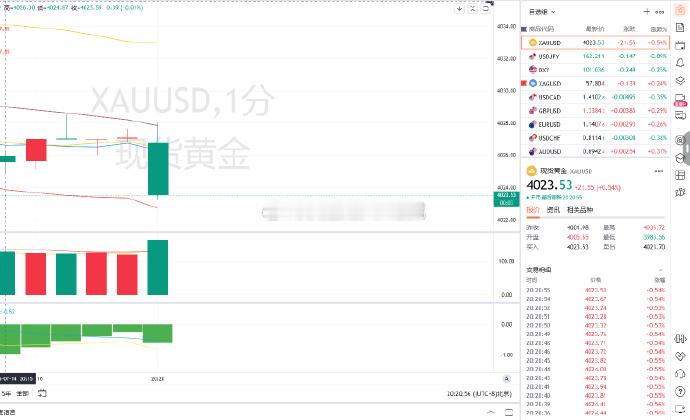Open the puzzle-like icon below grid icon
Image resolution: width=690 pixels, height=420 pixels.
coord(680,192)
